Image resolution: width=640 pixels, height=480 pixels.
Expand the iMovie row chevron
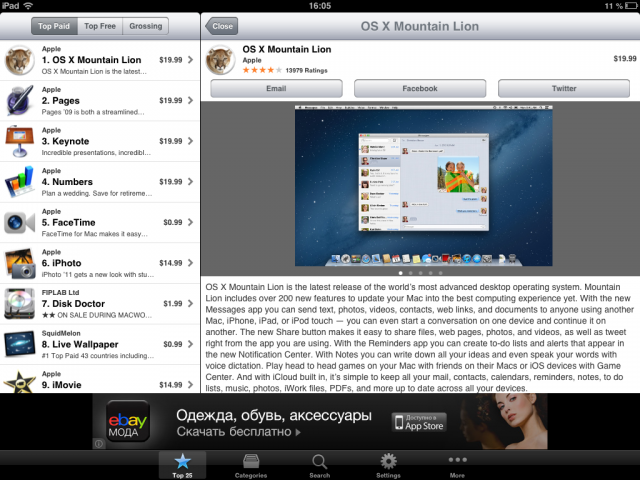(x=191, y=384)
